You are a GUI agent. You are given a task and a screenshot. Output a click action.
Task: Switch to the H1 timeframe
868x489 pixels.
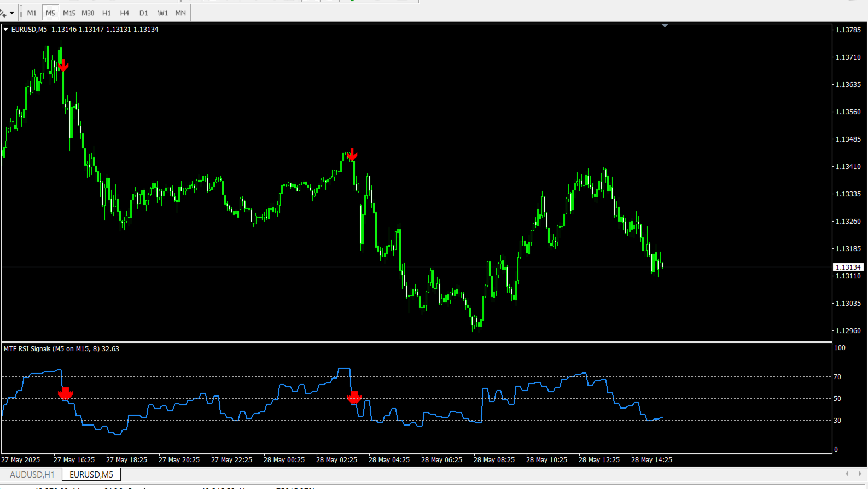coord(106,13)
